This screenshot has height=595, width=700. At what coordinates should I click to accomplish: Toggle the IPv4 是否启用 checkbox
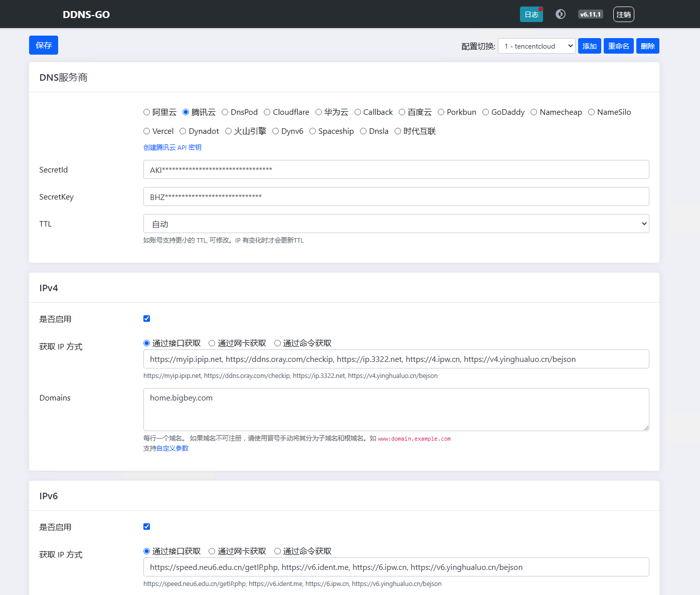147,319
